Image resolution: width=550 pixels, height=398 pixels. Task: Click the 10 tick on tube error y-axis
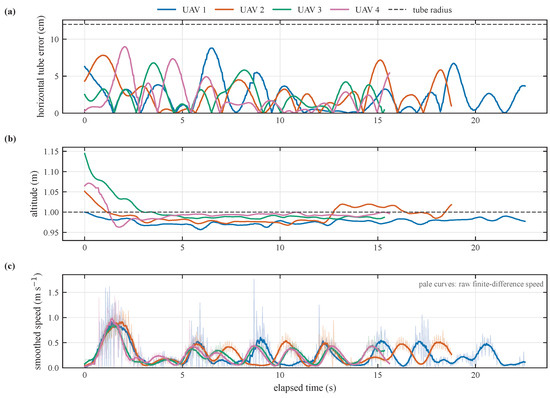[55, 39]
